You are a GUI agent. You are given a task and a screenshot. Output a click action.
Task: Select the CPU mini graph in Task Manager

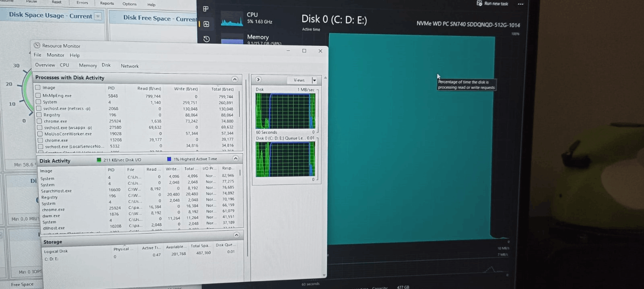pyautogui.click(x=232, y=19)
